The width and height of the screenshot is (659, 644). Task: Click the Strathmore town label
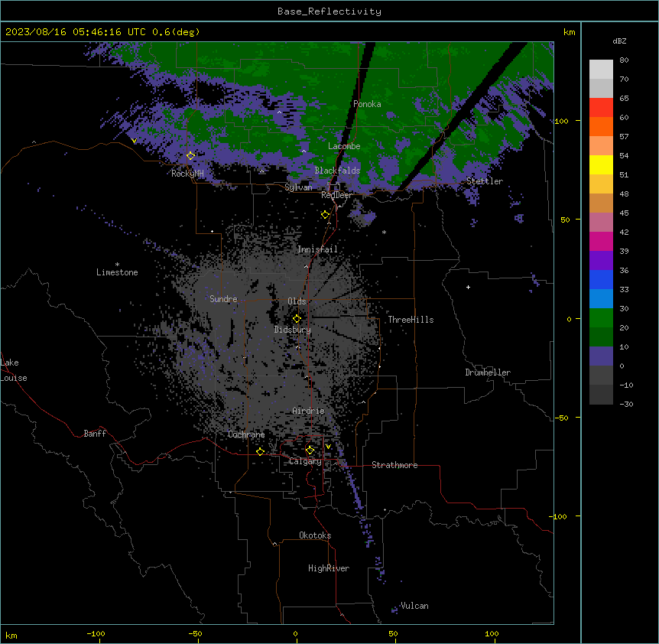click(x=394, y=465)
